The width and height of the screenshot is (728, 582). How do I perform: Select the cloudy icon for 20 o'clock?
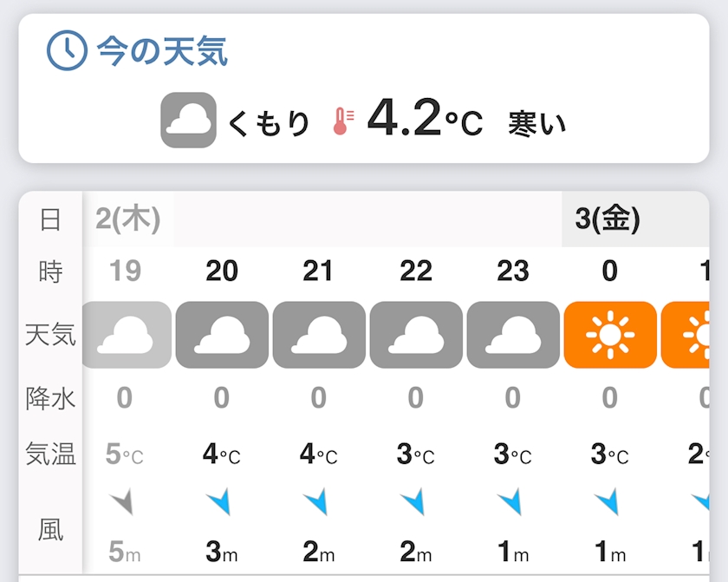[222, 335]
